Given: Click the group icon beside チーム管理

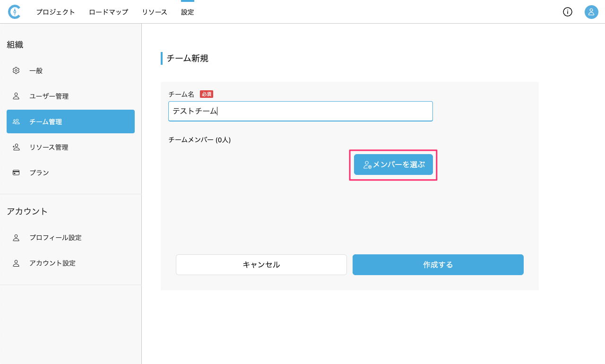Looking at the screenshot, I should (x=16, y=121).
